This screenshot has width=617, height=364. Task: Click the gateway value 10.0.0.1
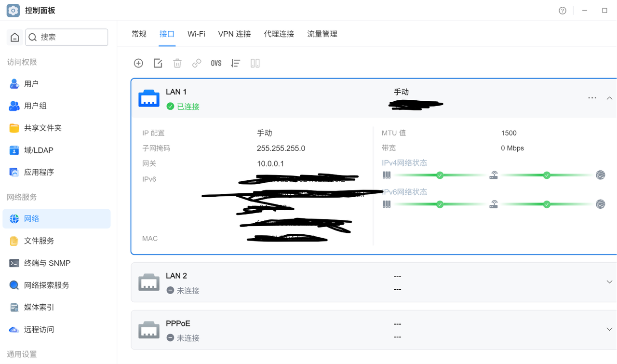270,164
